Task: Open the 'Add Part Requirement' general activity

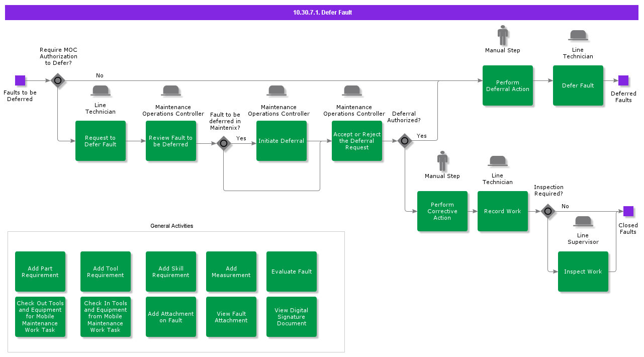Action: [x=40, y=272]
